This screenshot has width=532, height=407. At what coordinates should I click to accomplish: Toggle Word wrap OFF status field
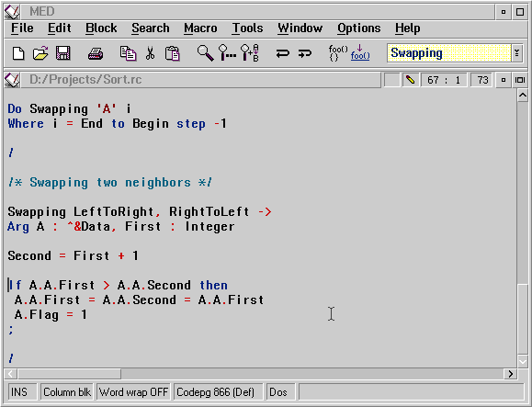click(133, 392)
